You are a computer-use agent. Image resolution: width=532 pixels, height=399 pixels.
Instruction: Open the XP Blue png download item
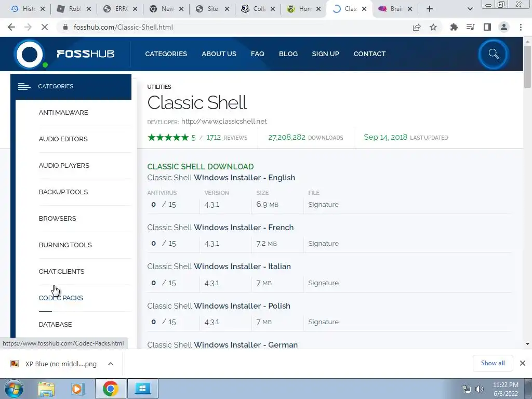pyautogui.click(x=54, y=364)
